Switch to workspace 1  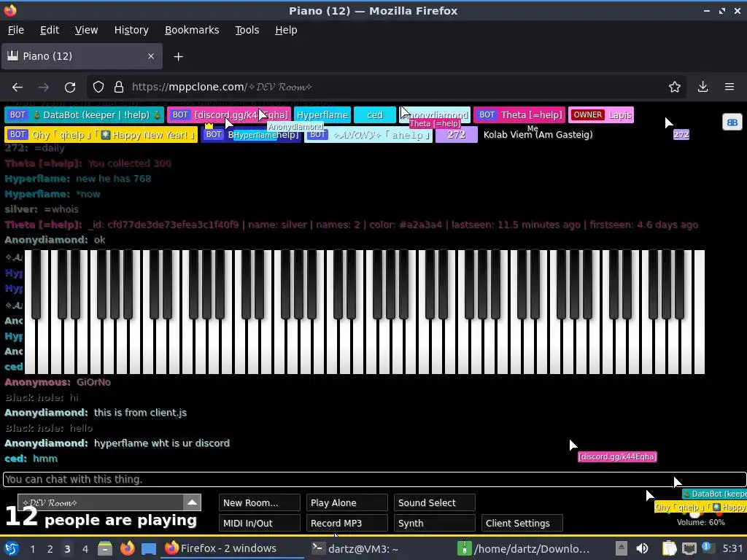pyautogui.click(x=32, y=549)
